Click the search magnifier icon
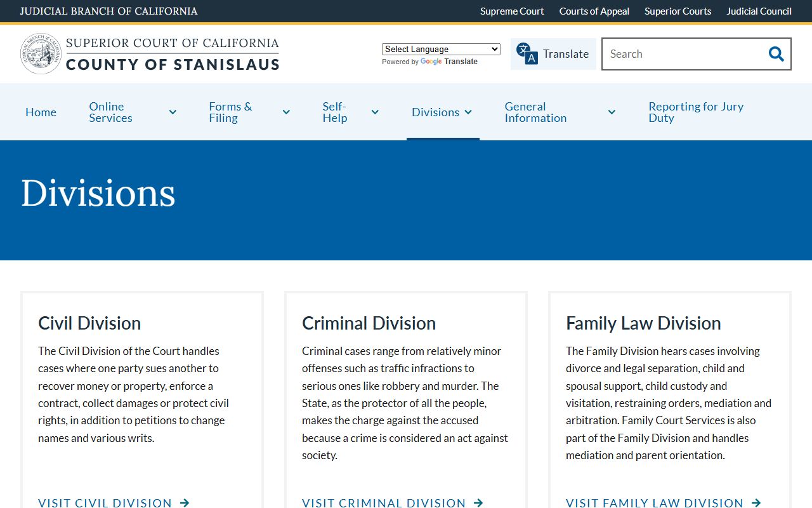This screenshot has height=508, width=812. point(776,54)
